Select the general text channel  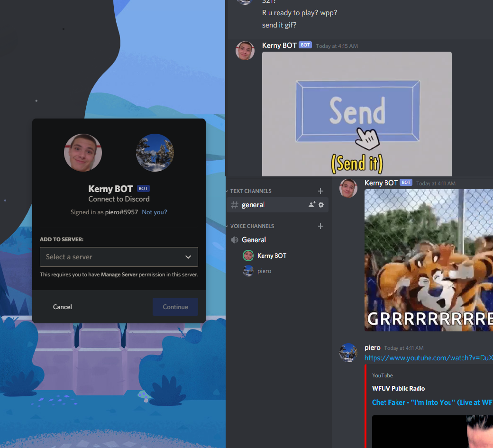coord(253,205)
